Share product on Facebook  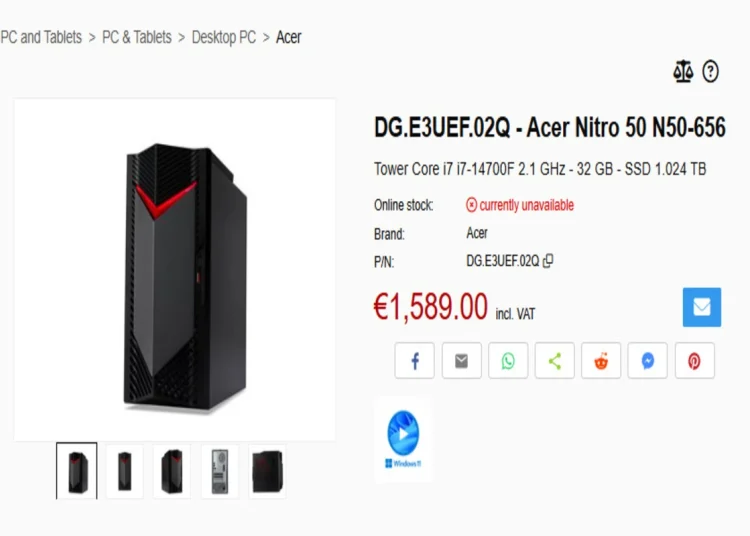coord(415,361)
